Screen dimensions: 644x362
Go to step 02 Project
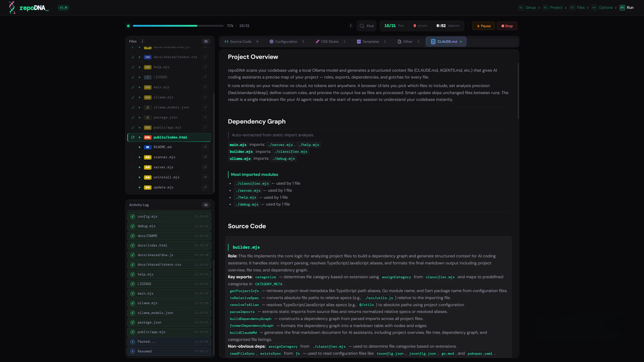pos(553,8)
